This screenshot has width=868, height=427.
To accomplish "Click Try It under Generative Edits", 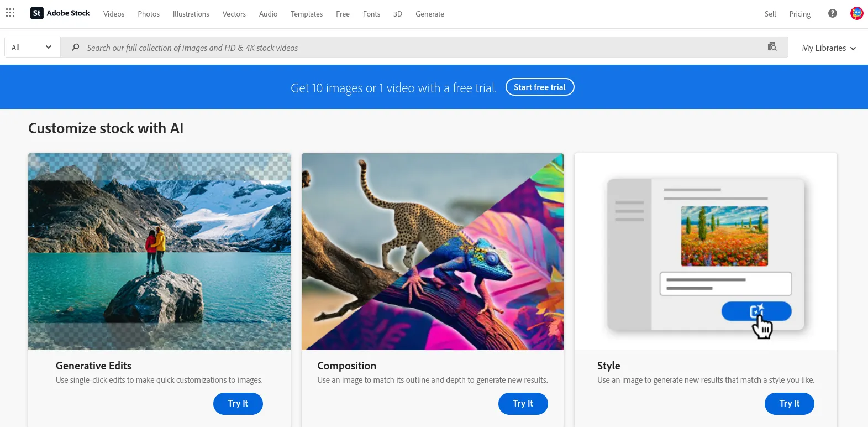I will (x=238, y=404).
